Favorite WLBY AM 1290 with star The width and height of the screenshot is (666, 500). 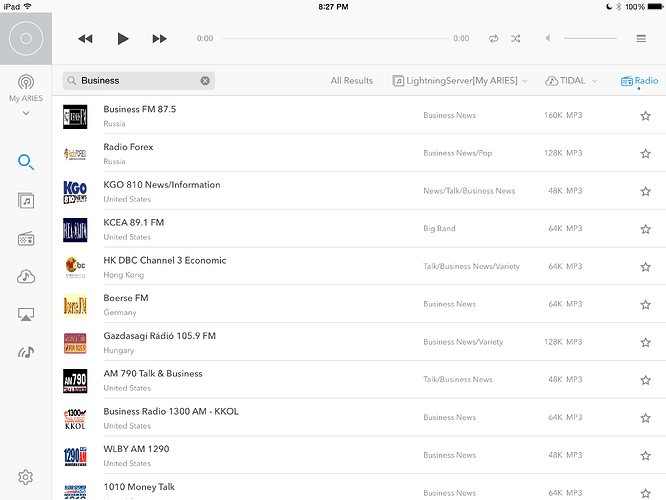646,456
